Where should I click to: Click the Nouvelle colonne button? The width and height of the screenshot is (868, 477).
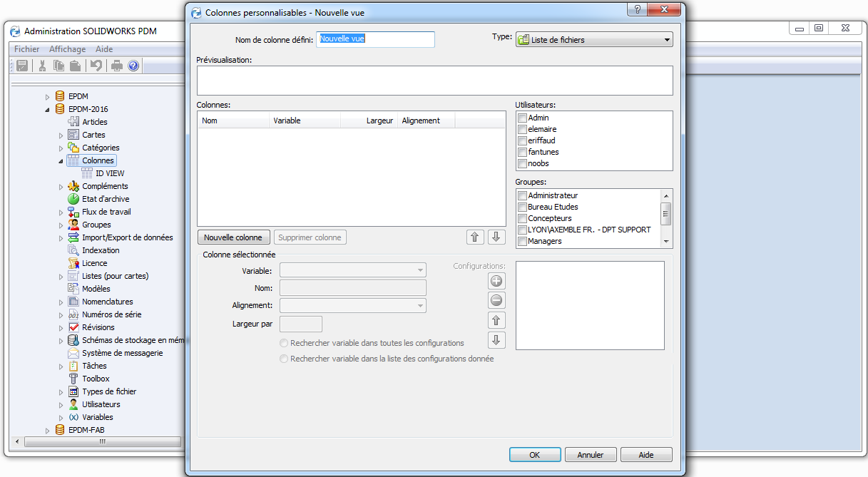coord(233,237)
